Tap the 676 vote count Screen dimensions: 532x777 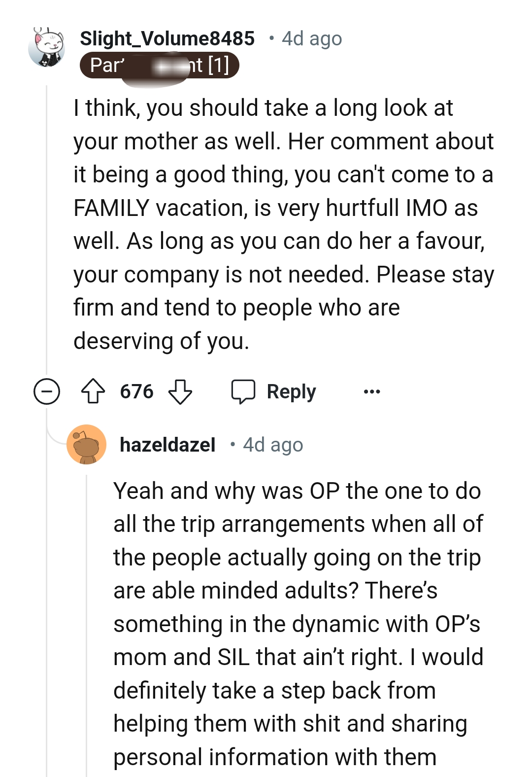pos(137,391)
